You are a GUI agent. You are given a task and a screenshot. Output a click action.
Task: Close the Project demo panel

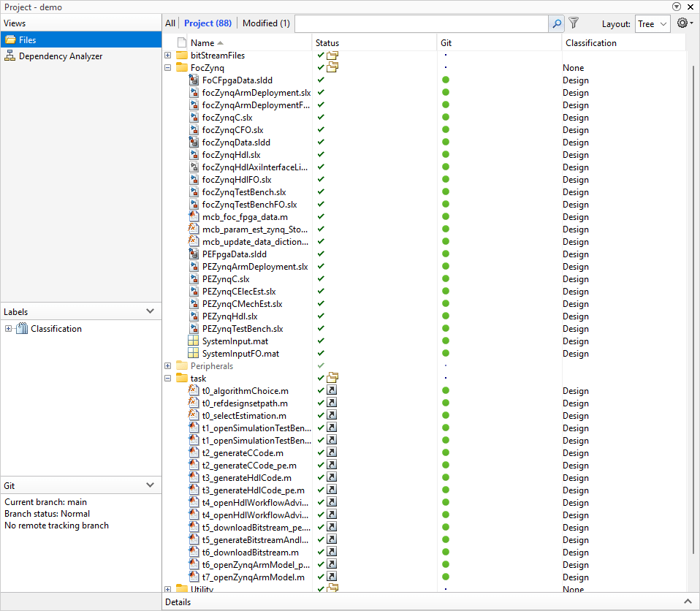click(x=691, y=7)
